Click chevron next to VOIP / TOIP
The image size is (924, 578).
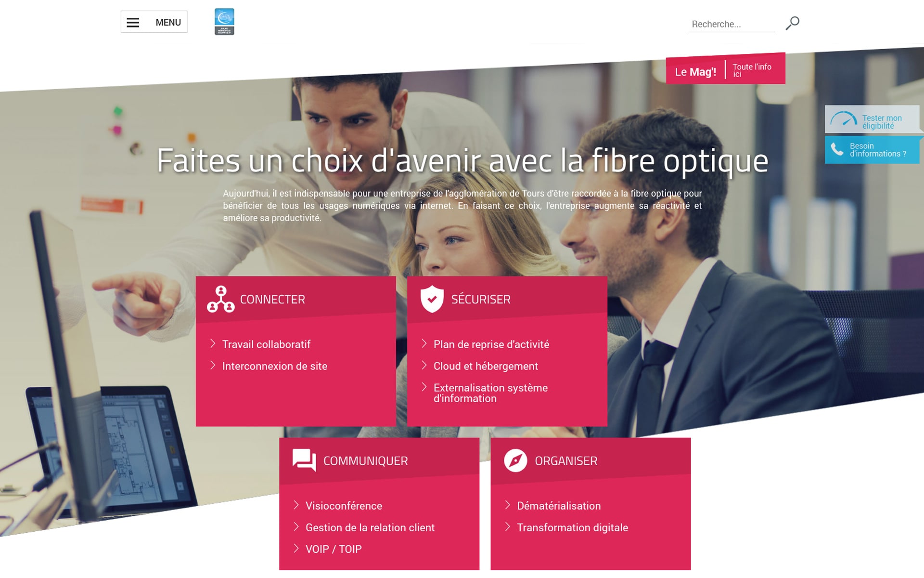[x=296, y=548]
